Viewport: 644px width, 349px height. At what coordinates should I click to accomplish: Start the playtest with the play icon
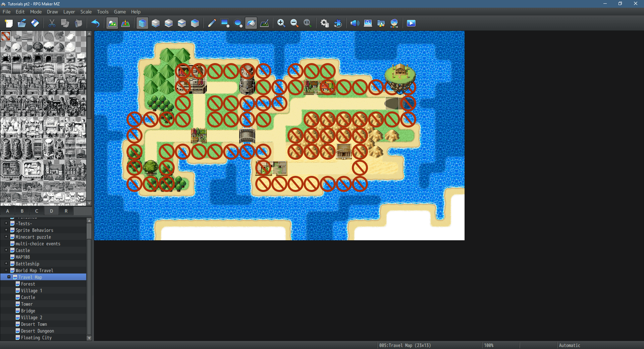(411, 23)
